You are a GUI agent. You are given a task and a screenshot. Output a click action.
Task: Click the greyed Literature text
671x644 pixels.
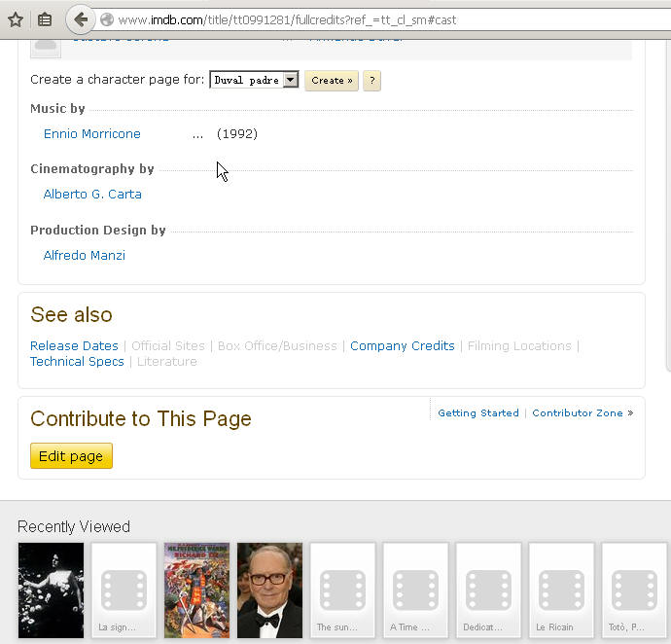coord(167,361)
